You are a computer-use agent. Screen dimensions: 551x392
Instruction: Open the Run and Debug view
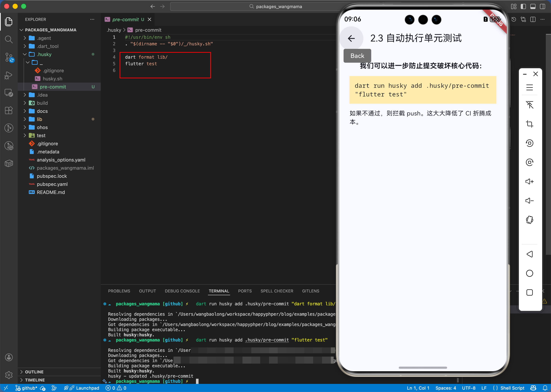pyautogui.click(x=9, y=75)
